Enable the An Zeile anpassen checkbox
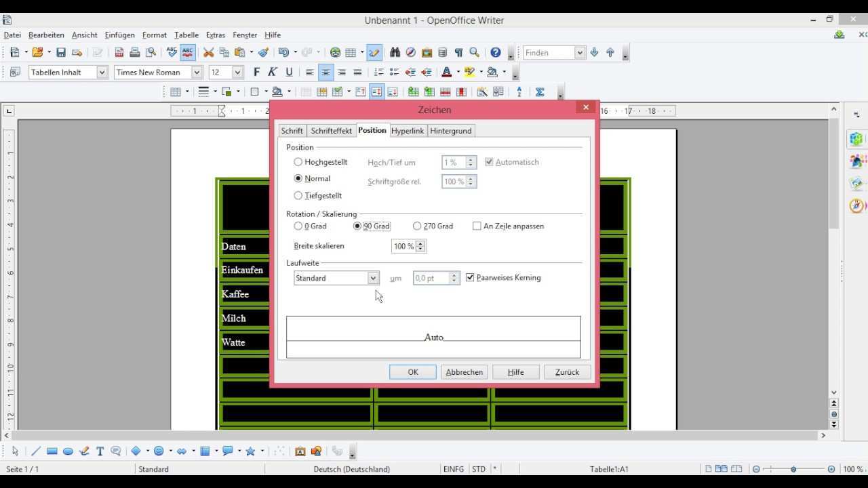The width and height of the screenshot is (868, 488). point(477,226)
